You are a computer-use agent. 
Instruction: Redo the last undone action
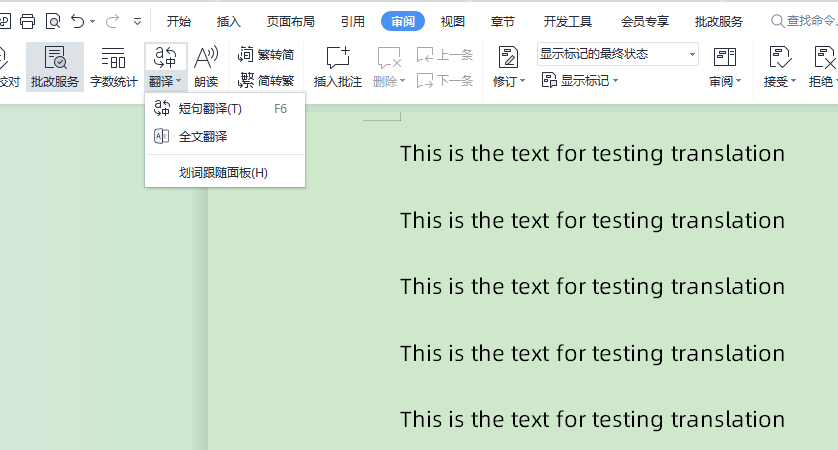pyautogui.click(x=112, y=21)
